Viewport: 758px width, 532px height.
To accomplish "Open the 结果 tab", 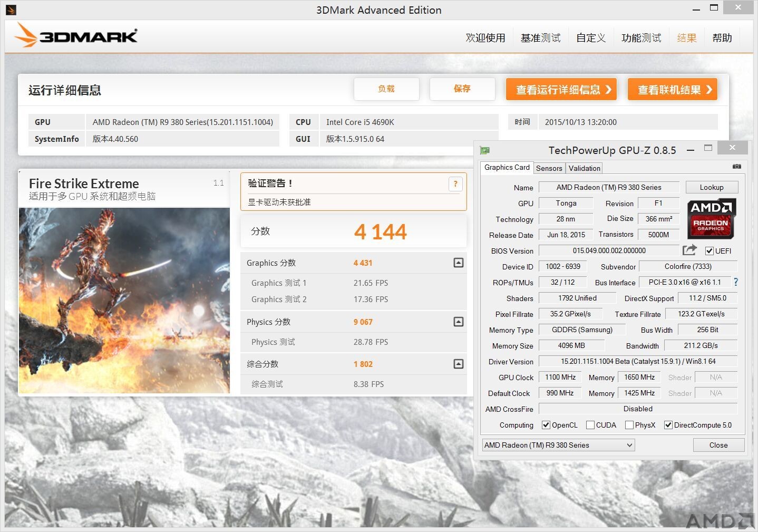I will click(x=687, y=38).
